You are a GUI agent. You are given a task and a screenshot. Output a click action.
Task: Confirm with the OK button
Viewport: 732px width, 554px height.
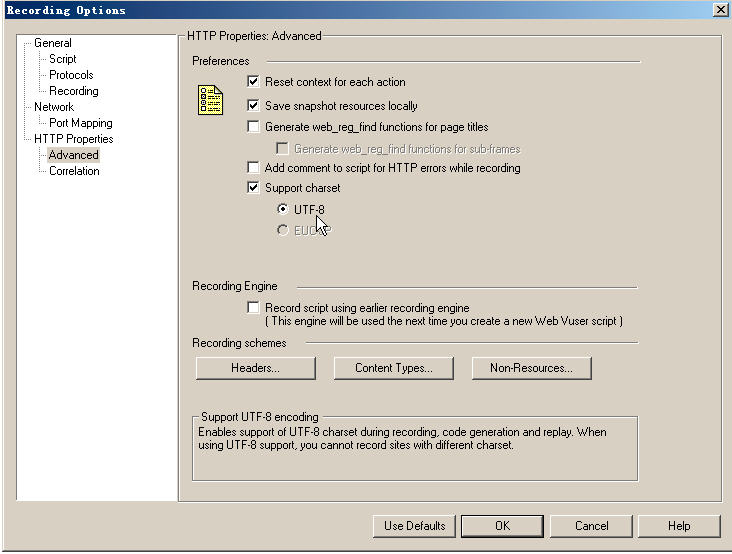pyautogui.click(x=502, y=526)
